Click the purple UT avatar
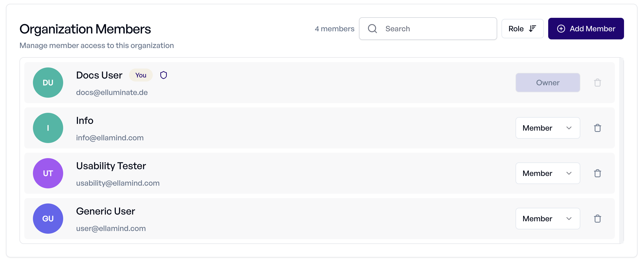The width and height of the screenshot is (644, 265). (x=48, y=173)
